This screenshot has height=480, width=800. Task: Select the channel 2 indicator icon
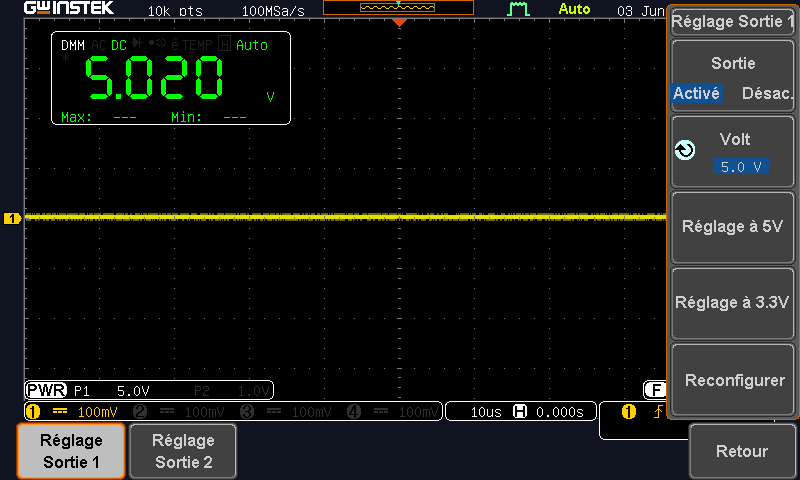coord(140,411)
